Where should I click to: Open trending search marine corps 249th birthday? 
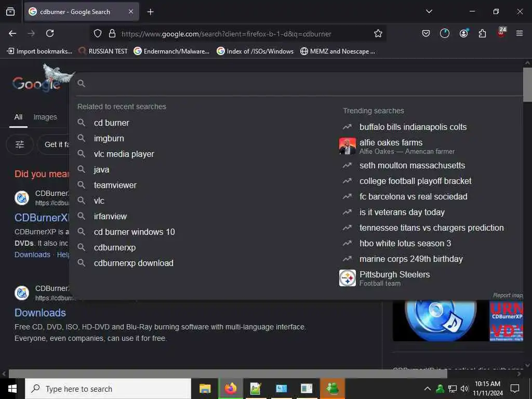click(411, 259)
